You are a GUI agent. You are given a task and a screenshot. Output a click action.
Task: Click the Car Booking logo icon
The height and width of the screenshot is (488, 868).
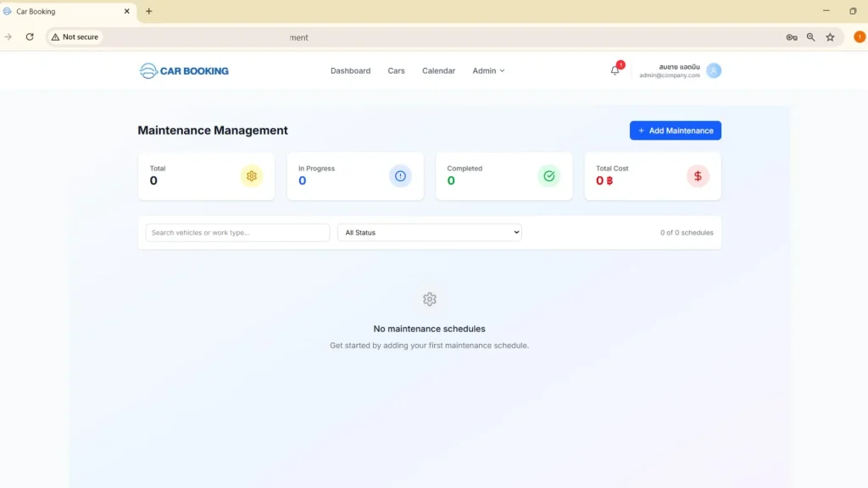pos(147,70)
